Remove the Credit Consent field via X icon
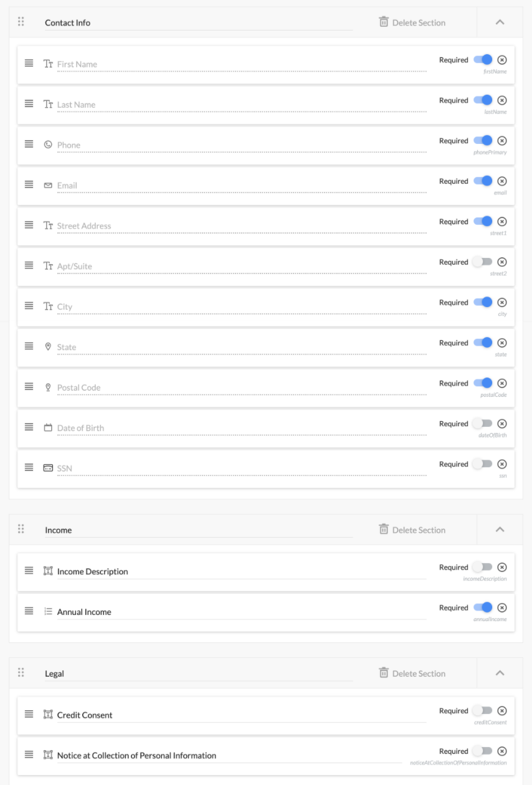 point(502,711)
